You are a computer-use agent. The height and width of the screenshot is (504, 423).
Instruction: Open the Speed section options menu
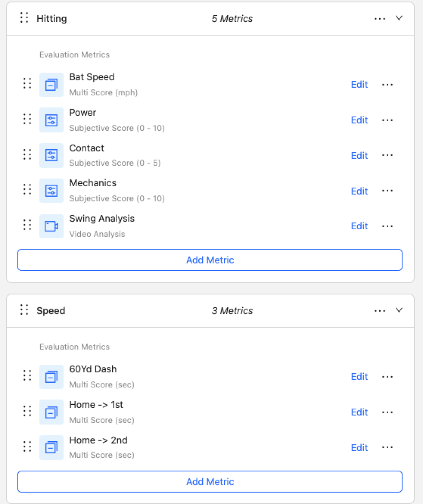380,311
